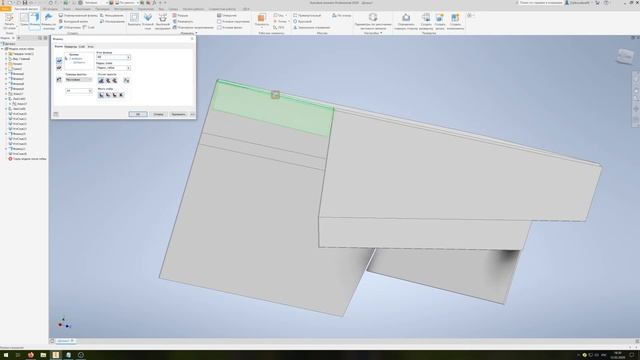Save the document from quick access toolbar
The width and height of the screenshot is (640, 360).
tap(25, 2)
